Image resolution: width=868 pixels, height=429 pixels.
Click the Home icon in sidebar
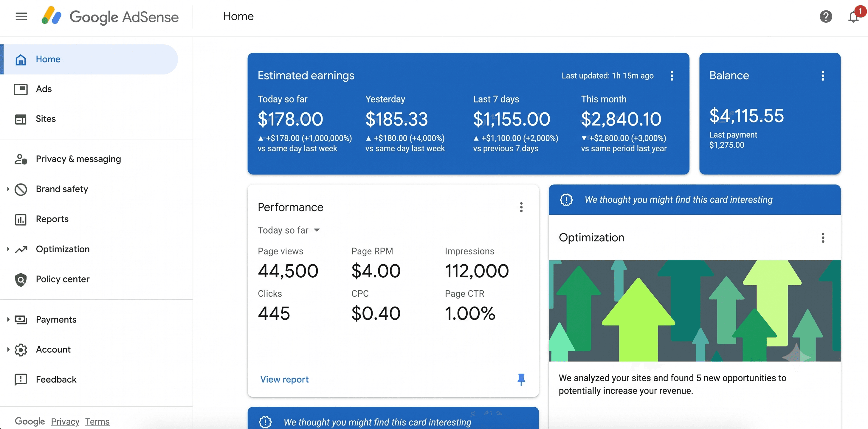tap(21, 59)
